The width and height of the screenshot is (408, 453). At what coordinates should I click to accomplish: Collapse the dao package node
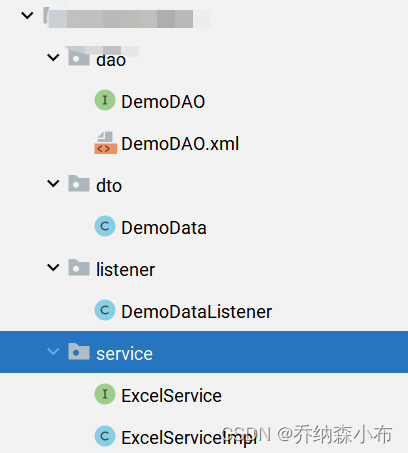(x=53, y=58)
